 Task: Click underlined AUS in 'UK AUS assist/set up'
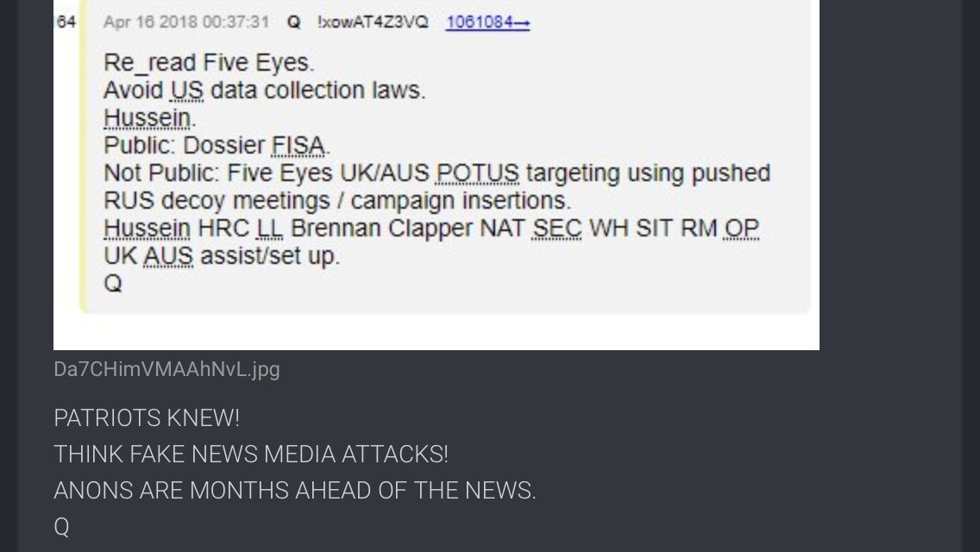click(x=168, y=255)
